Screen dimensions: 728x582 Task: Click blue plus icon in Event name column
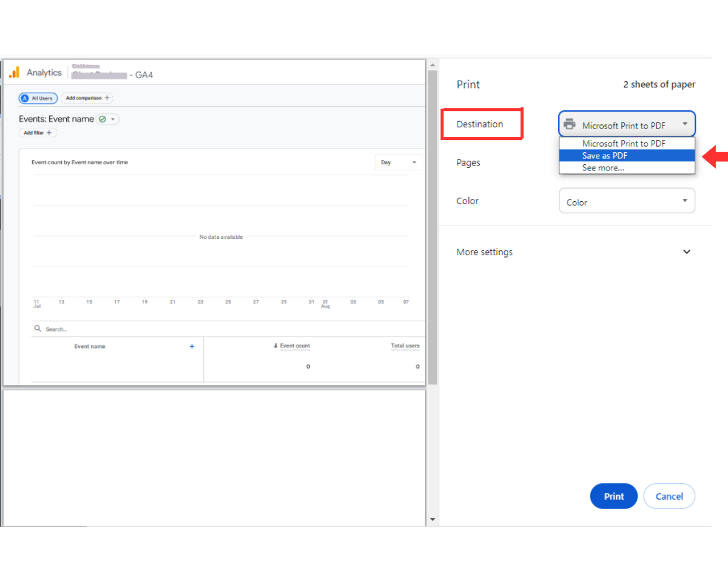(192, 346)
